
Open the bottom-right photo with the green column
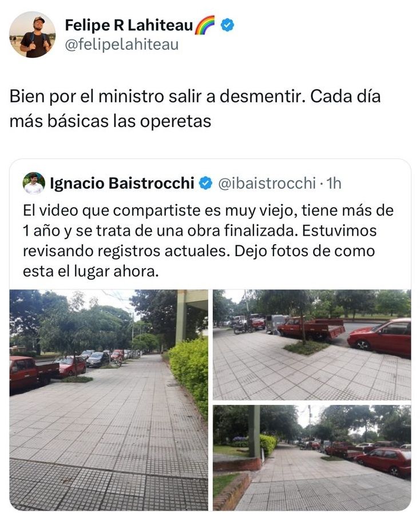[x=312, y=458]
